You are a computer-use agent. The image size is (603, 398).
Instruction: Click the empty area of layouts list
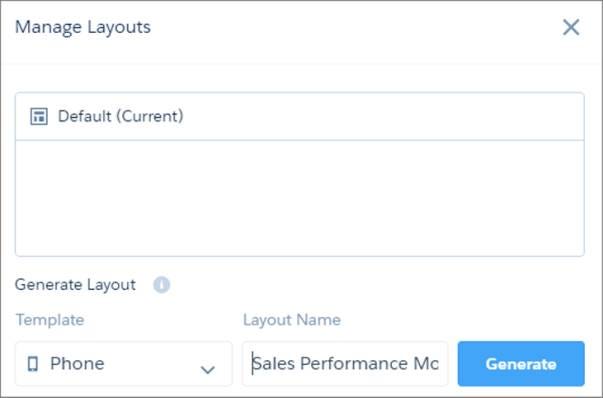[x=300, y=198]
